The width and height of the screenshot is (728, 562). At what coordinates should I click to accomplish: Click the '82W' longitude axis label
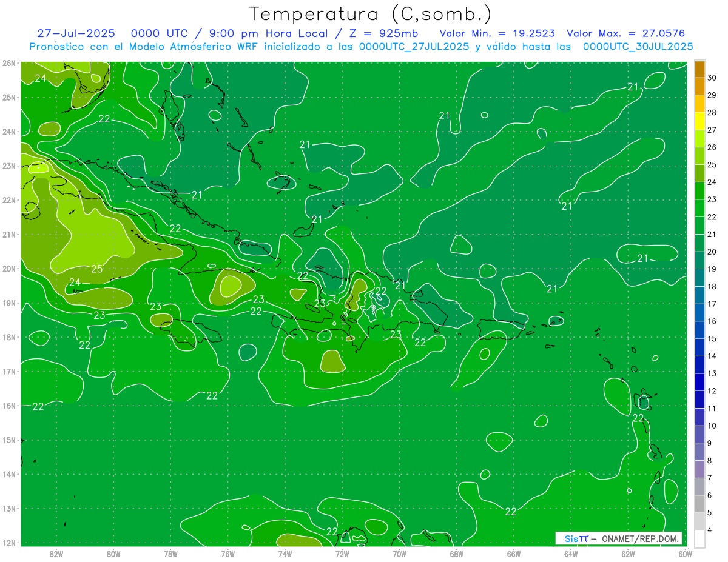pos(56,554)
